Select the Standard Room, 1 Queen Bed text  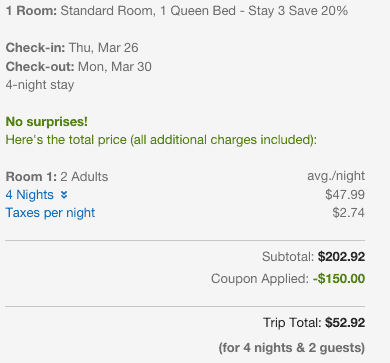click(x=148, y=11)
